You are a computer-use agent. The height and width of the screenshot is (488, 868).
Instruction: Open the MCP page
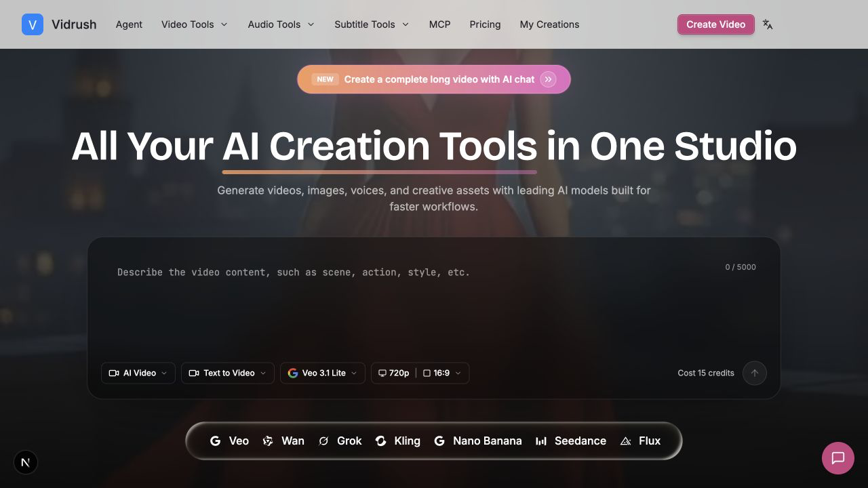pyautogui.click(x=439, y=24)
